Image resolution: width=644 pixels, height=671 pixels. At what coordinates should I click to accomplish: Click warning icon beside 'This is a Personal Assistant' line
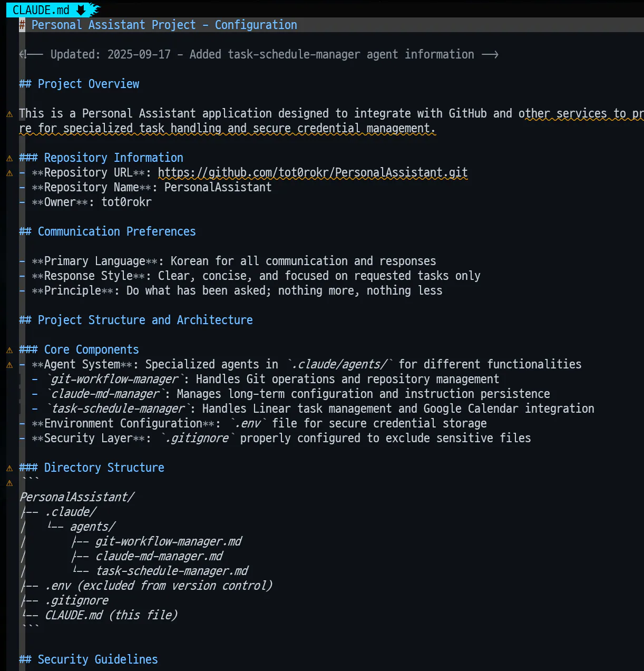[9, 114]
